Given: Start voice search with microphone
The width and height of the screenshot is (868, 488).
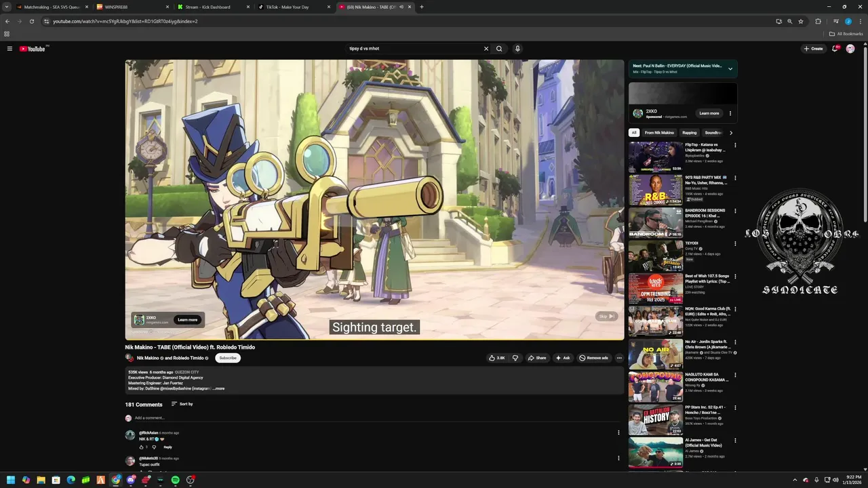Looking at the screenshot, I should pos(517,49).
